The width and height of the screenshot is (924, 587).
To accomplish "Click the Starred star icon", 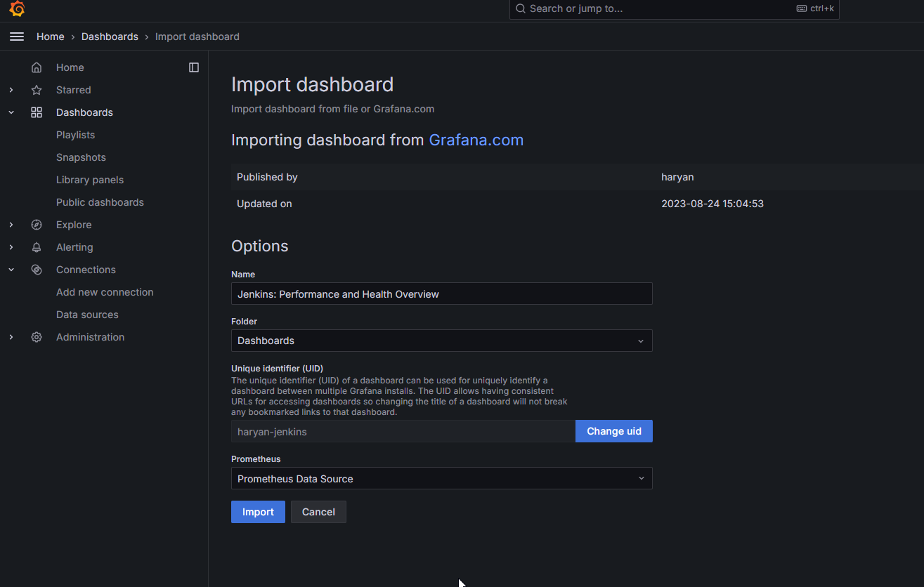I will (37, 90).
